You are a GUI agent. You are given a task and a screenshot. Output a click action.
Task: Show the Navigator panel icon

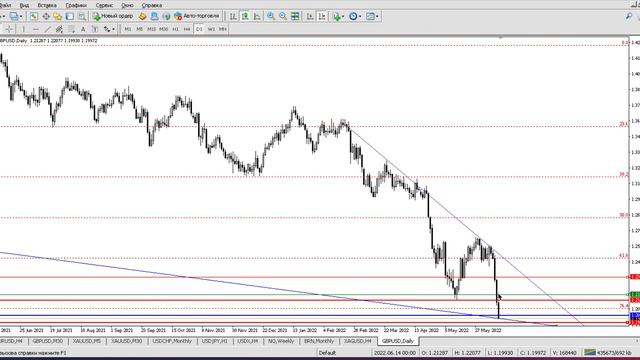point(58,16)
